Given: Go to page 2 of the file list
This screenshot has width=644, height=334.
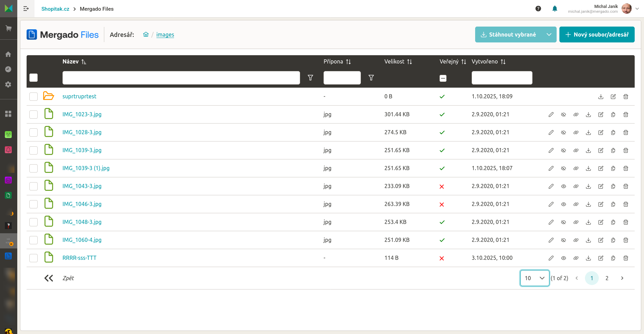Looking at the screenshot, I should [607, 278].
